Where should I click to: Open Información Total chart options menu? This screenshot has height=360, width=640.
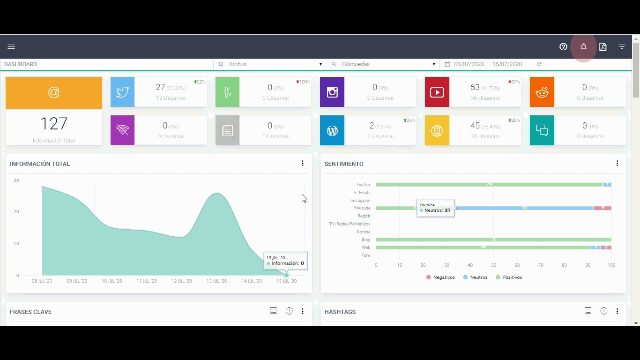tap(302, 163)
